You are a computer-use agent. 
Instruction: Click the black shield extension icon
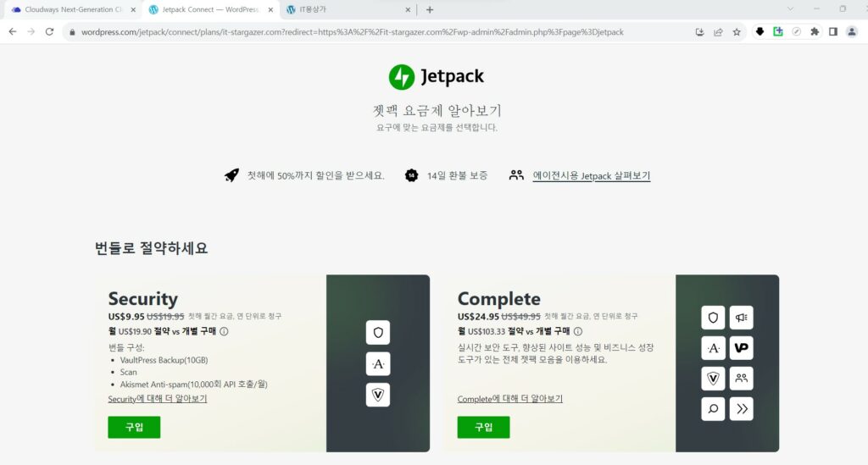pos(759,32)
